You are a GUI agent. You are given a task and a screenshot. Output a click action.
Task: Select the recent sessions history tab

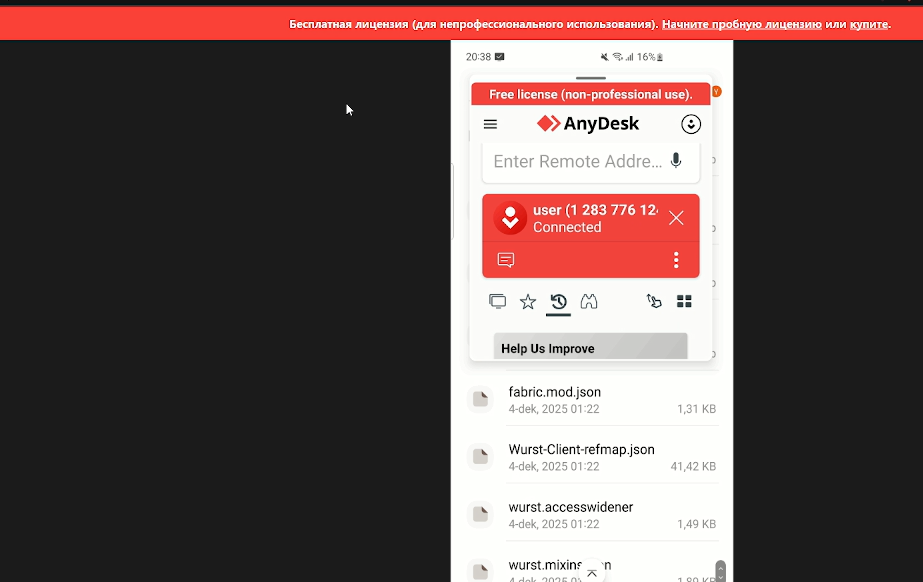(558, 301)
